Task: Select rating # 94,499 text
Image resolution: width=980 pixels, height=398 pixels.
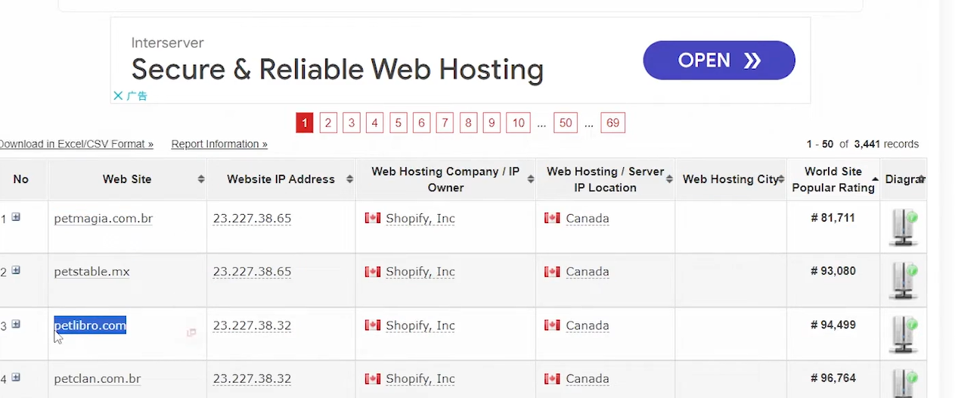Action: (833, 325)
